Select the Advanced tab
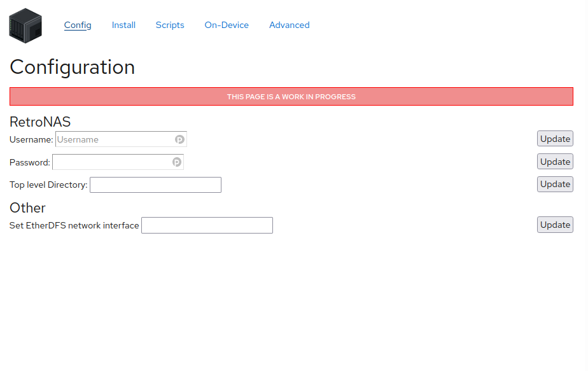The width and height of the screenshot is (588, 371). 289,25
